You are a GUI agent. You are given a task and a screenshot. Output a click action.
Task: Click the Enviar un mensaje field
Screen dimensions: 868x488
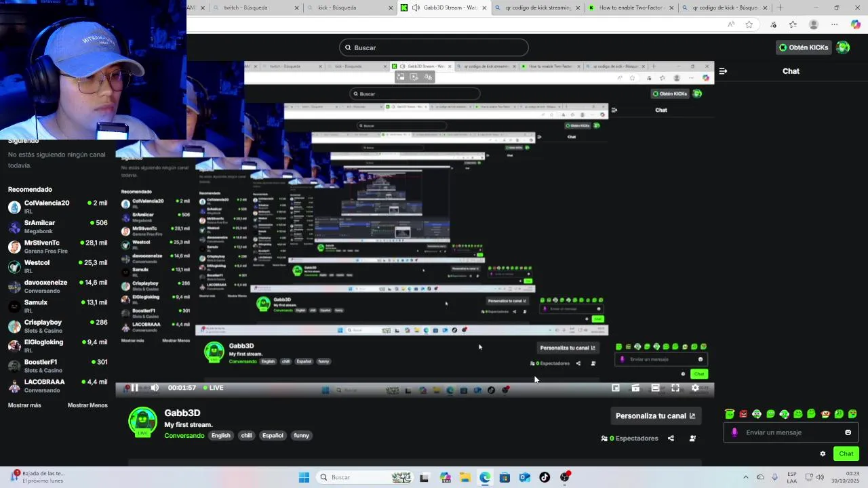[791, 432]
